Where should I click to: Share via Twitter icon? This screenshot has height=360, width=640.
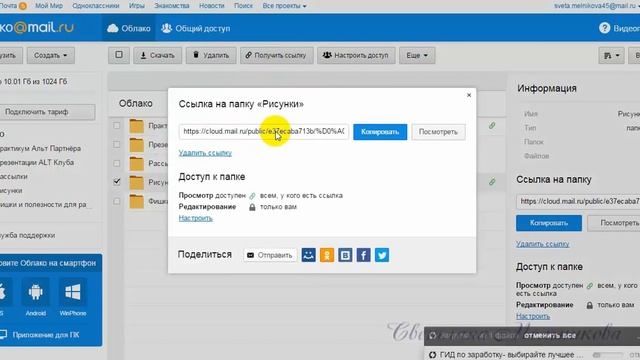[382, 255]
